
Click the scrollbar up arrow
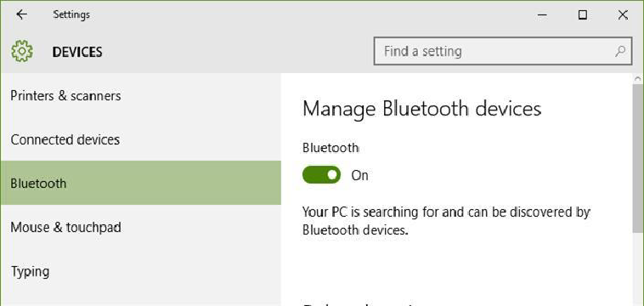point(638,78)
